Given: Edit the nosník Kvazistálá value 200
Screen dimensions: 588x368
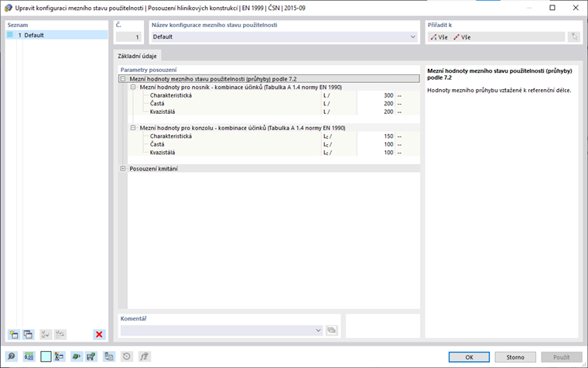Looking at the screenshot, I should 376,112.
